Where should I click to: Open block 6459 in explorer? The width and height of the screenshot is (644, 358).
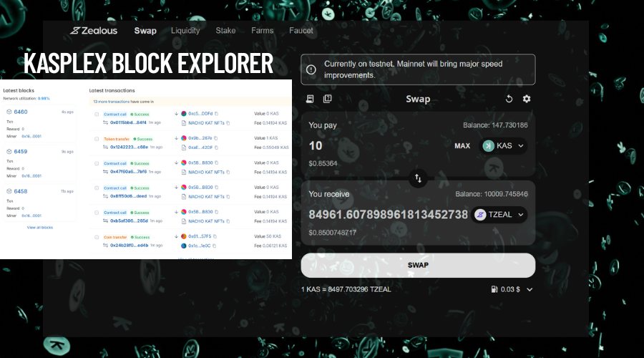[x=21, y=152]
